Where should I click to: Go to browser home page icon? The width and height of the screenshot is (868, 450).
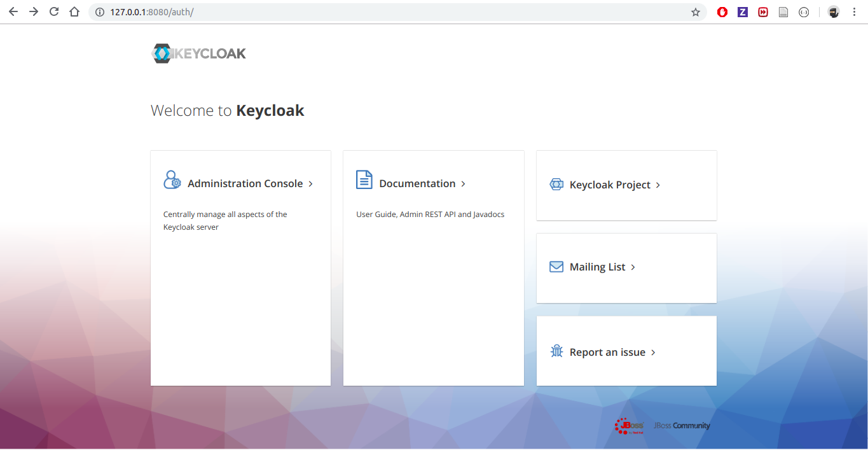tap(74, 12)
